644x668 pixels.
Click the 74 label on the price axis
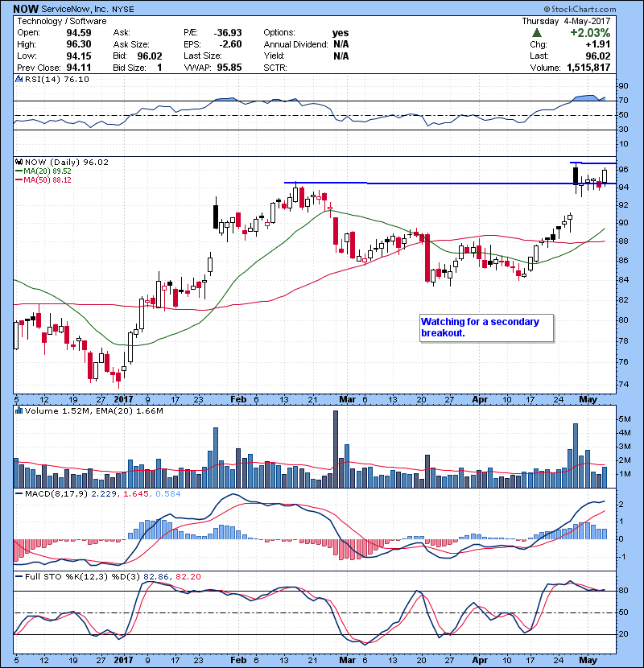pyautogui.click(x=623, y=384)
